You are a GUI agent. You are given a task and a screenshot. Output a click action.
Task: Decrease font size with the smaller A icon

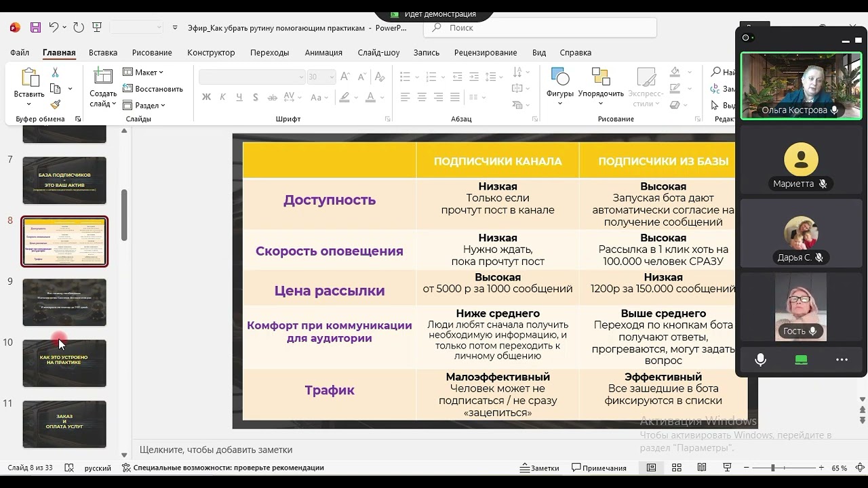coord(361,77)
